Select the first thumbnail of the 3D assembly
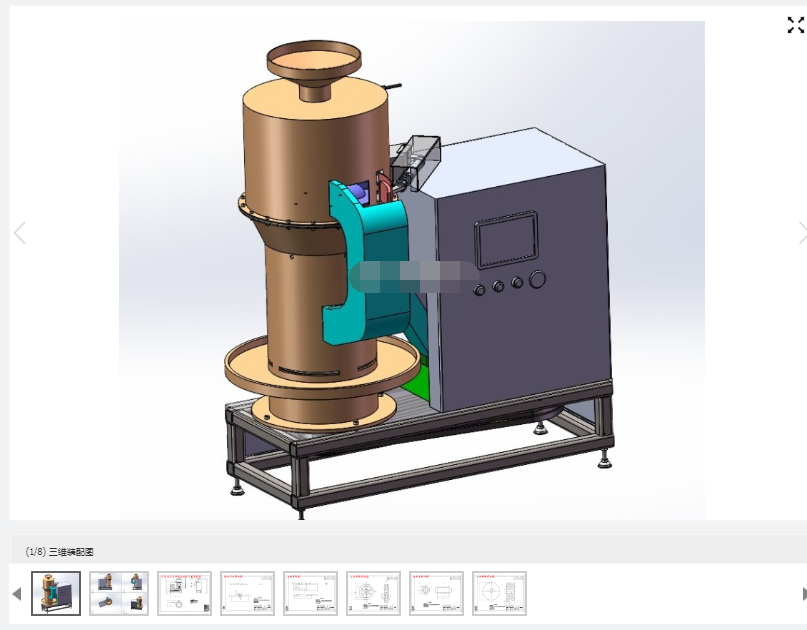 [x=56, y=593]
